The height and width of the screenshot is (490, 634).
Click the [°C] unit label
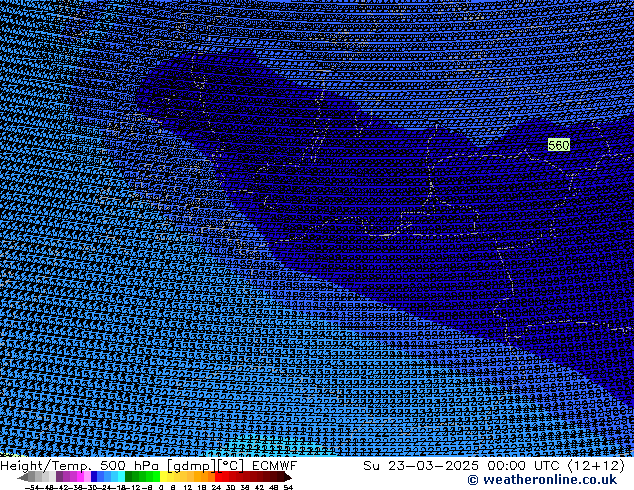click(231, 466)
